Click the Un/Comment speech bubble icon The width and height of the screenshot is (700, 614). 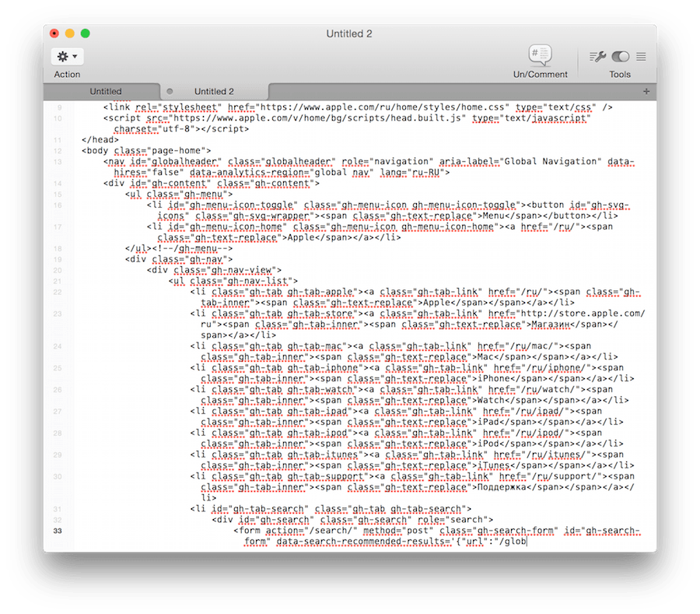541,55
